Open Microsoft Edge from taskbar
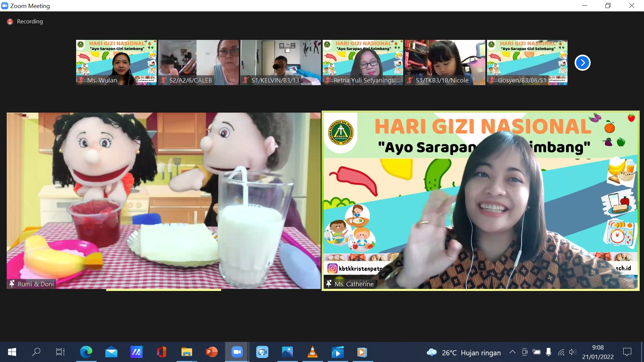Screen dimensions: 644x362 [86, 352]
